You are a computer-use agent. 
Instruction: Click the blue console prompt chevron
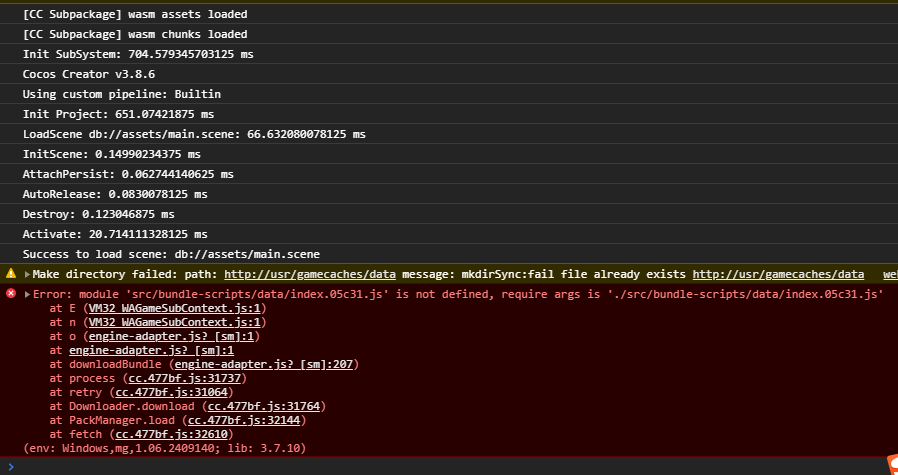coord(11,466)
